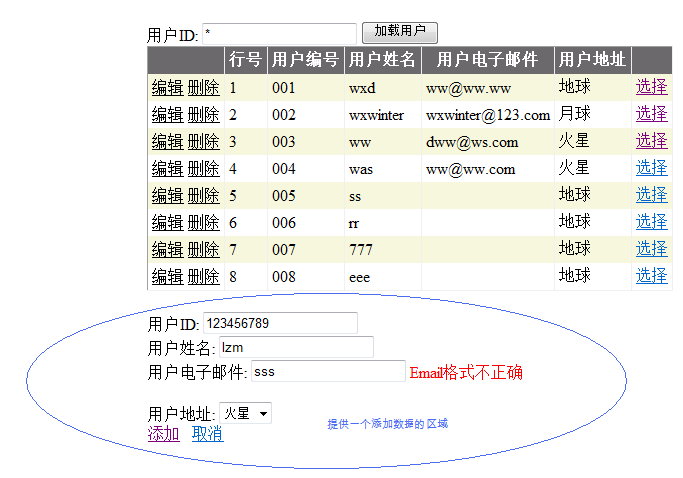Select row with email dww@ws.com

(652, 141)
